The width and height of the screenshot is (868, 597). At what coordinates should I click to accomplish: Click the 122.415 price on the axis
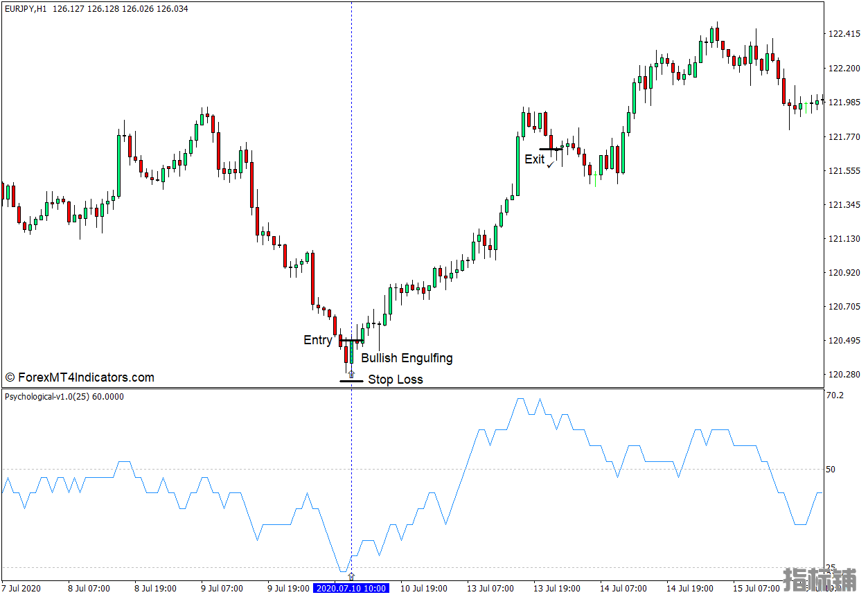pyautogui.click(x=843, y=34)
